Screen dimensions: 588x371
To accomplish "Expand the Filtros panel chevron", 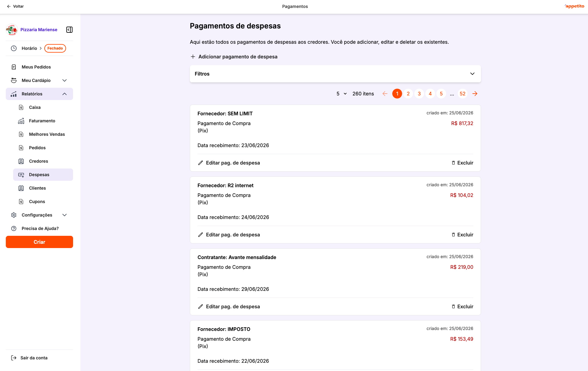I will click(x=472, y=74).
